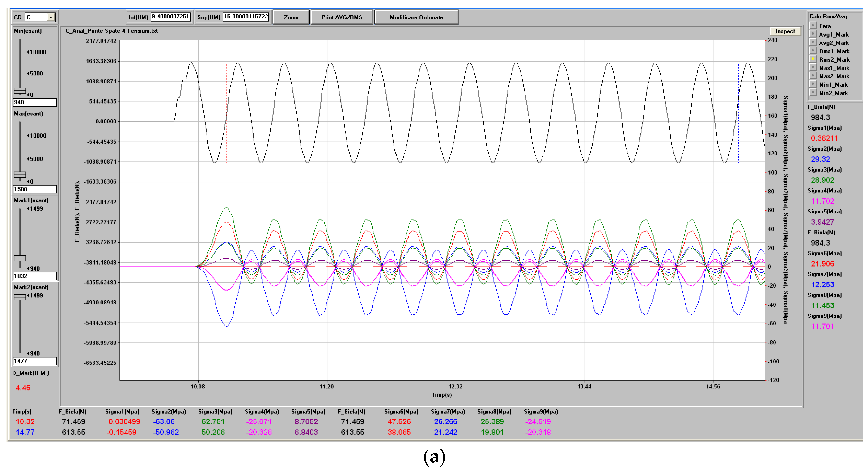
Task: Click the Mark1(esant) slider handle
Action: [x=20, y=258]
